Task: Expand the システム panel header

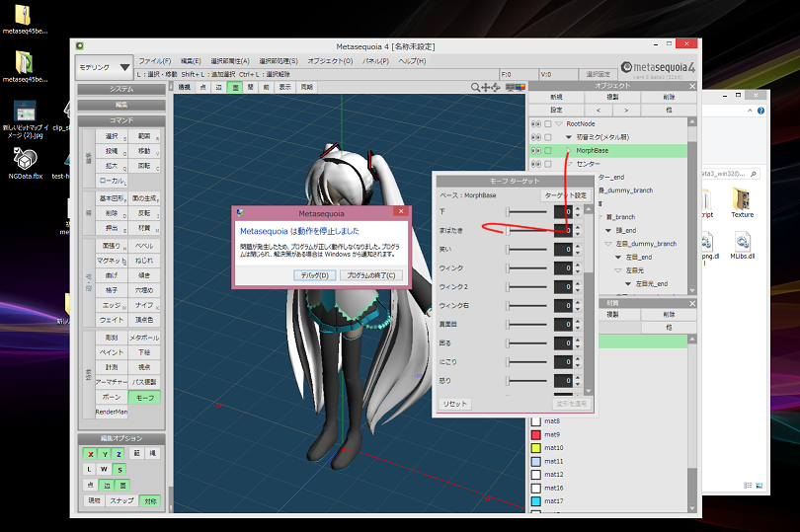Action: (x=121, y=89)
